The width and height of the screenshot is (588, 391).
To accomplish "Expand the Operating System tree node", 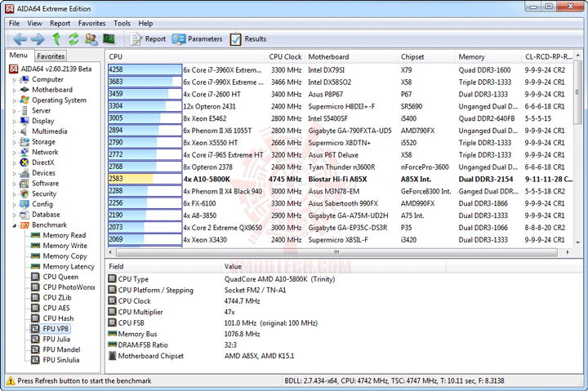I will (15, 100).
